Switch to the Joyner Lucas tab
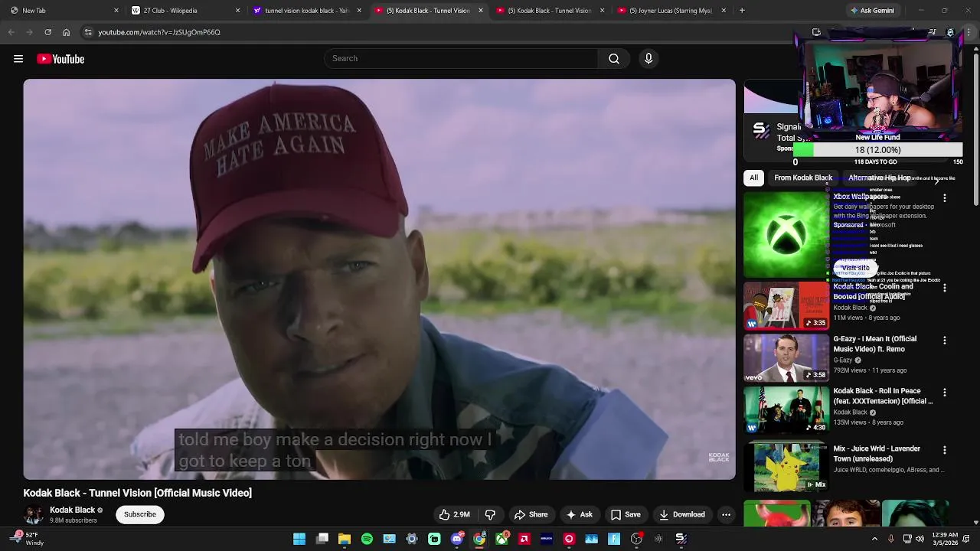The width and height of the screenshot is (980, 551). coord(670,11)
